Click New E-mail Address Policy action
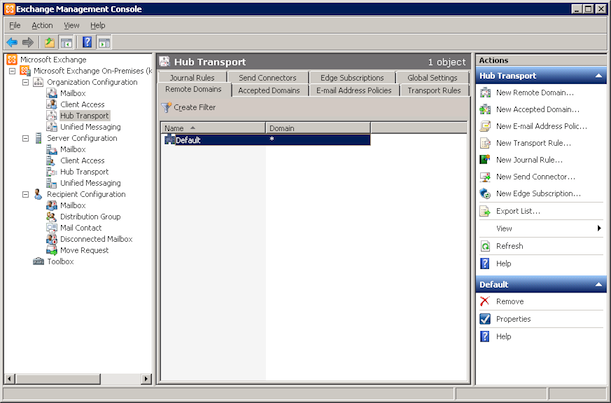The height and width of the screenshot is (403, 611). [541, 126]
